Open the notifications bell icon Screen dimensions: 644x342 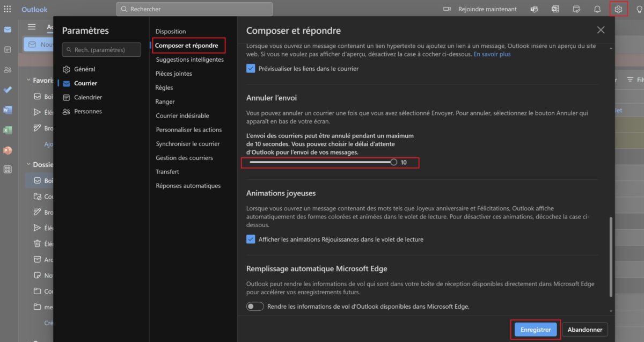pos(597,9)
